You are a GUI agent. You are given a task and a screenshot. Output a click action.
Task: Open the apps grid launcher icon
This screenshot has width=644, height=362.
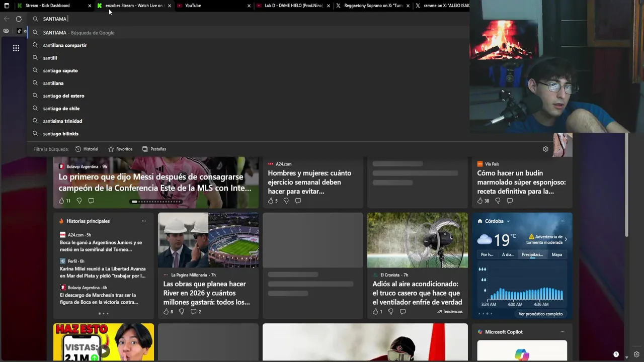click(16, 48)
